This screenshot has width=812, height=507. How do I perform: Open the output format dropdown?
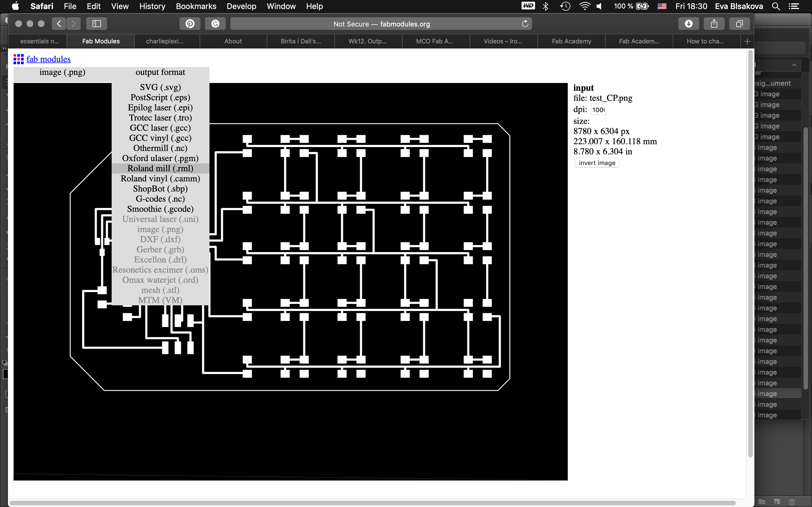click(160, 72)
